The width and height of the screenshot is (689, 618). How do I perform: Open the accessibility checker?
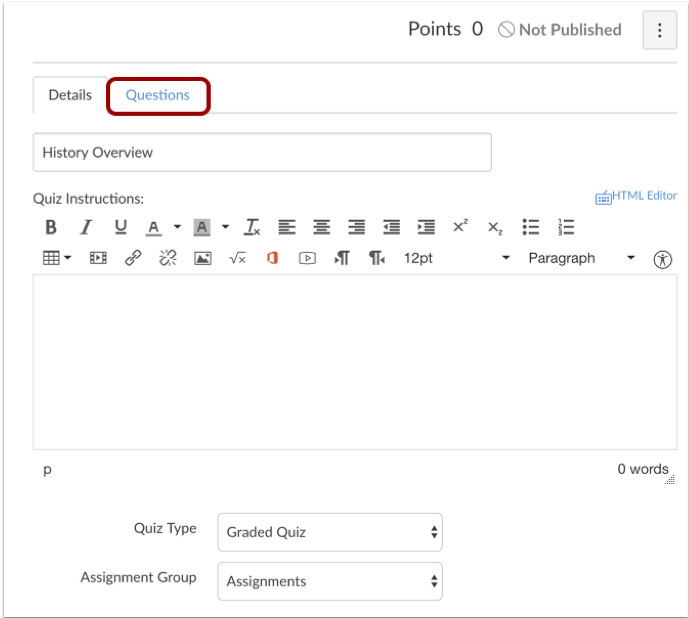pyautogui.click(x=662, y=259)
